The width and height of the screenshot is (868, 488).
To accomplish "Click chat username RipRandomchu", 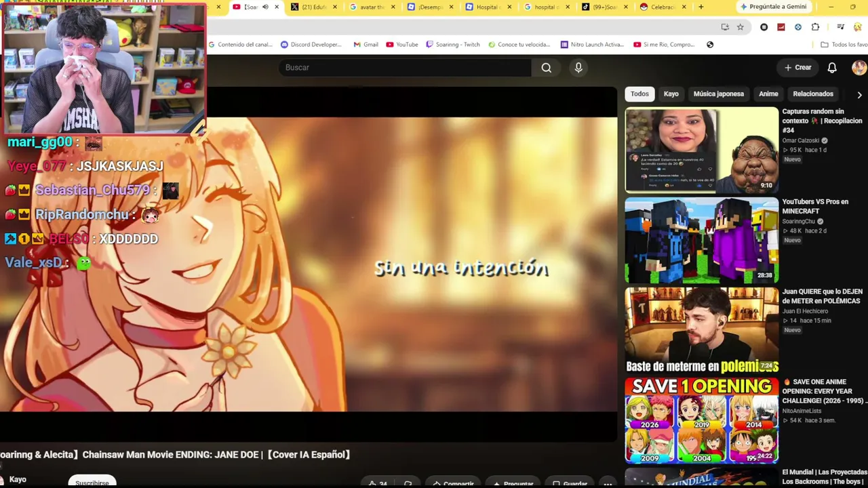I will tap(81, 215).
